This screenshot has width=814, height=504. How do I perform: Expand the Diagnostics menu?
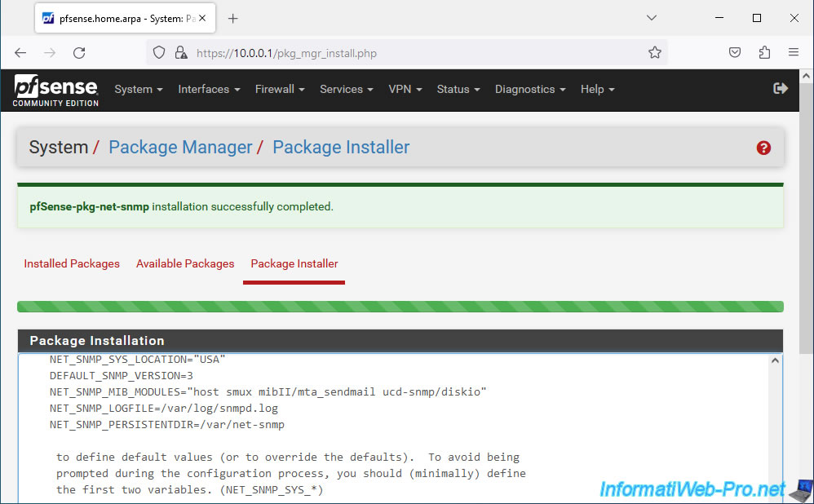[530, 89]
